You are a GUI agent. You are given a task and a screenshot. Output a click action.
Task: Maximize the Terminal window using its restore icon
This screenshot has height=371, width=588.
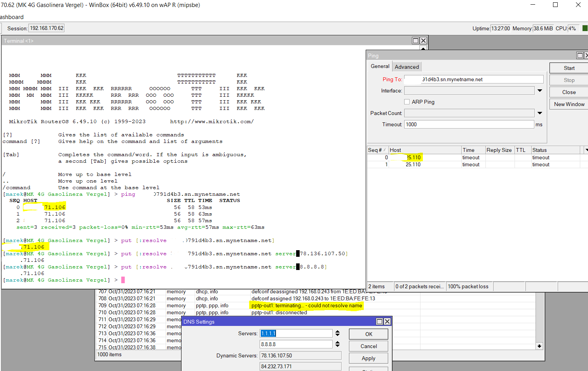[415, 41]
